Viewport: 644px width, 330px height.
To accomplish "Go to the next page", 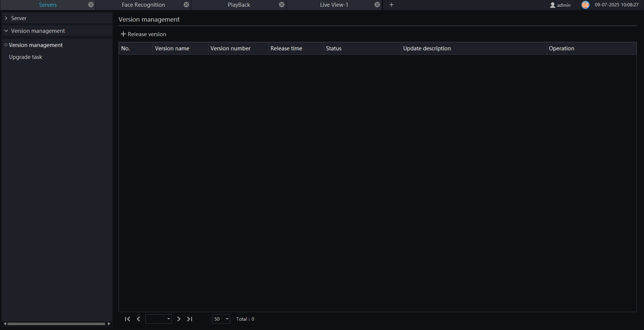I will pos(179,319).
